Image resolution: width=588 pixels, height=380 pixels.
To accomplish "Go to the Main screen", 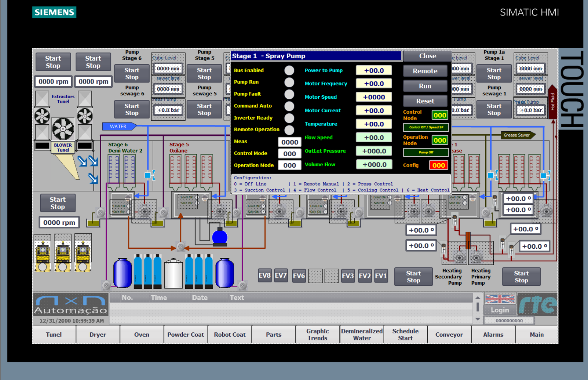I will (x=537, y=335).
